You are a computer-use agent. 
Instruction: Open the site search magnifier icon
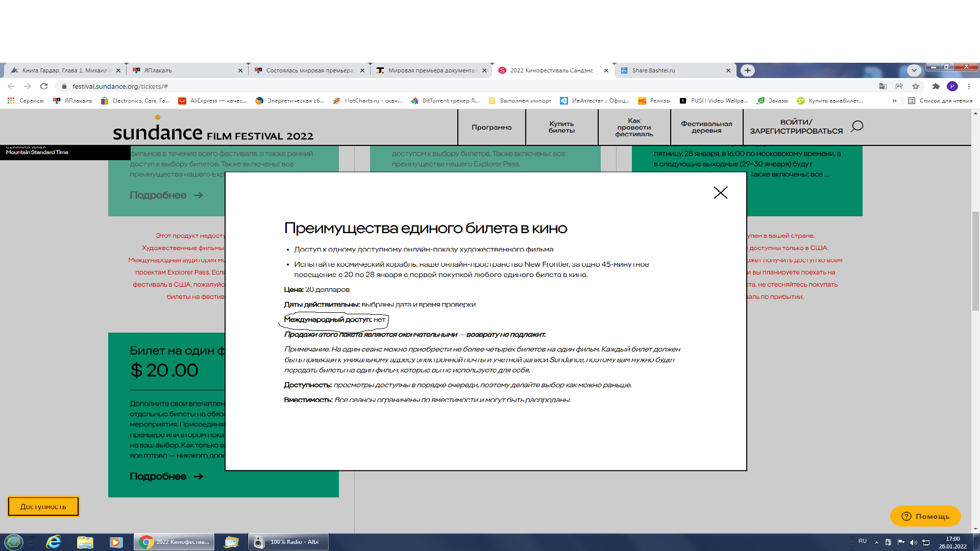(857, 126)
